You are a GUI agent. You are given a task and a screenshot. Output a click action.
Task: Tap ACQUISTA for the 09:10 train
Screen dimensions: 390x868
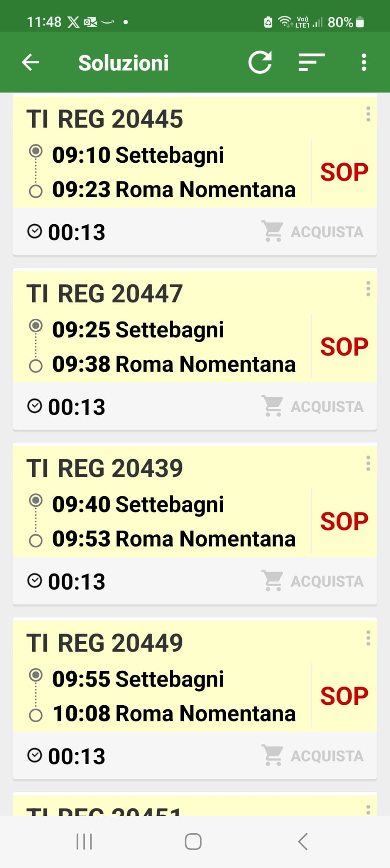326,232
